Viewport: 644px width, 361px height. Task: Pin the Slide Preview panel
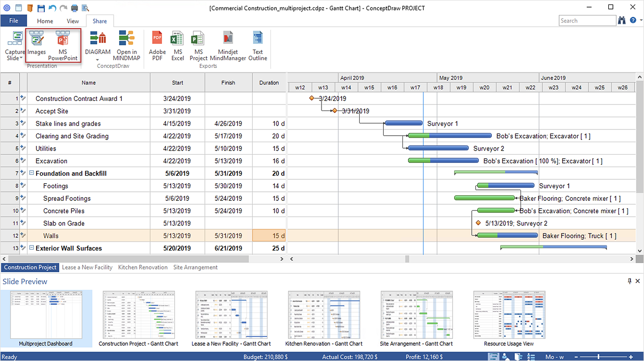[x=629, y=281]
